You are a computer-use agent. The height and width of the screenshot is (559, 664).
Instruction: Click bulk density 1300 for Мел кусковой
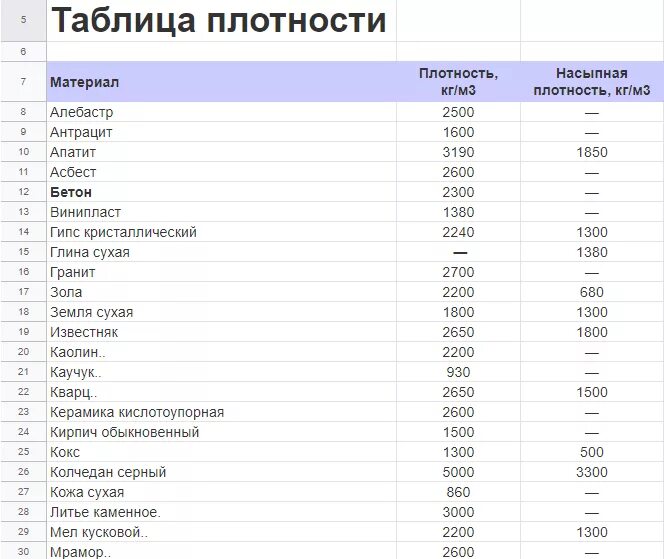pos(592,532)
